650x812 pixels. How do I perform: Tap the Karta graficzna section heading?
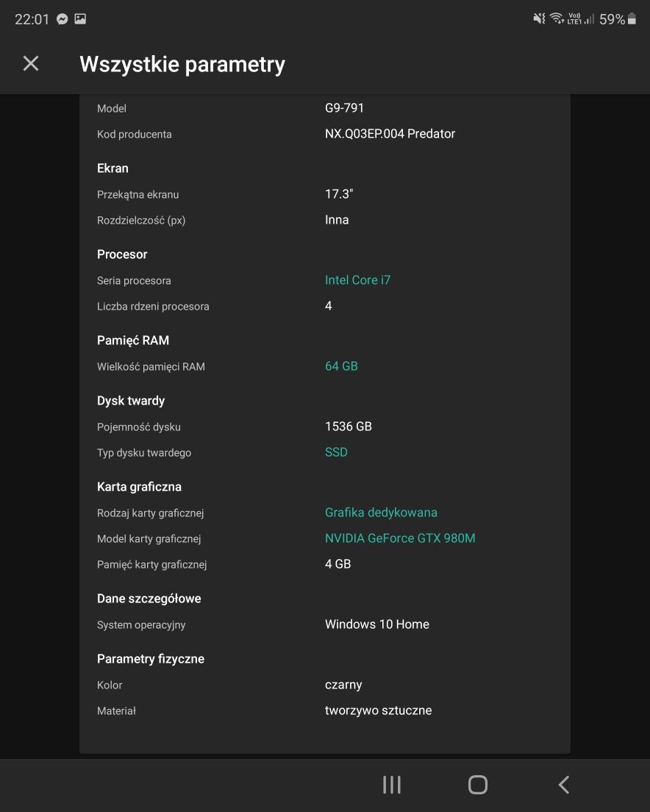click(x=139, y=487)
